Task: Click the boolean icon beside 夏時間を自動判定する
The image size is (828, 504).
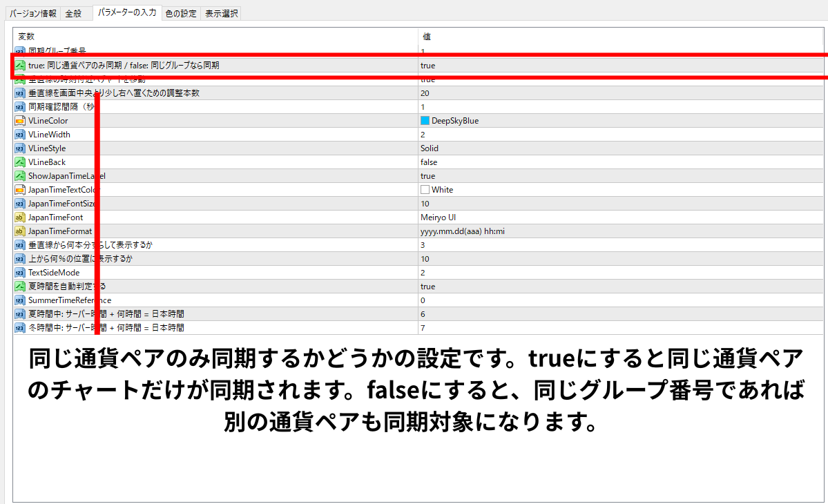Action: pos(20,287)
